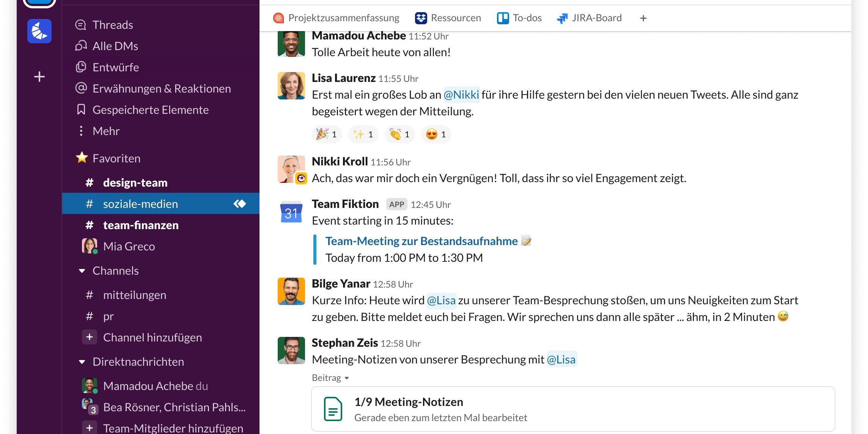Select the team-finanzen channel
Screen dimensions: 868x434
(140, 225)
